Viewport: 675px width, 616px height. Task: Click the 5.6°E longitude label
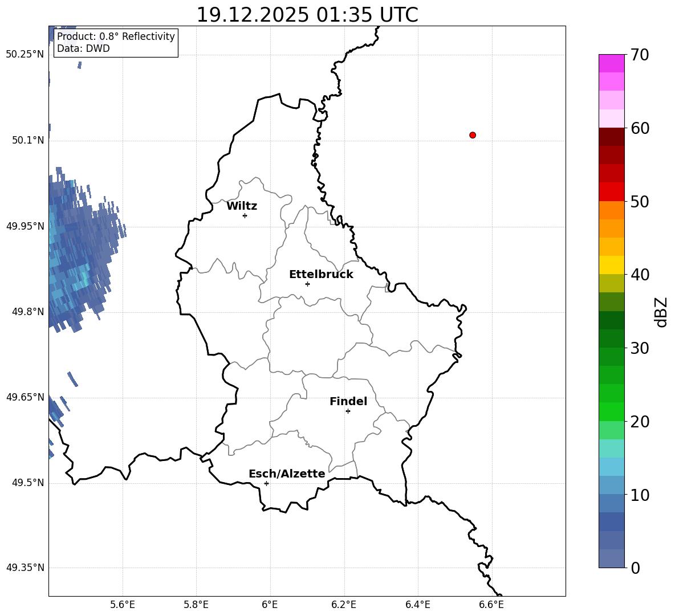pyautogui.click(x=123, y=605)
